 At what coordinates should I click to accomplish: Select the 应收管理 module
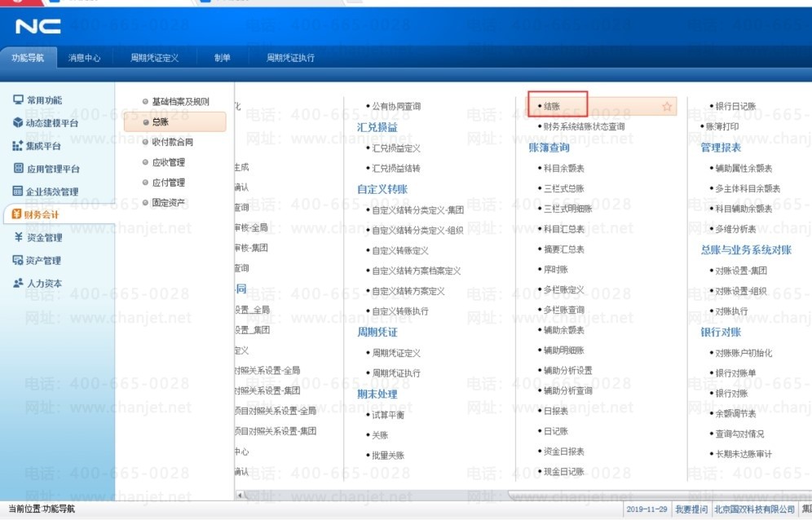click(x=168, y=162)
